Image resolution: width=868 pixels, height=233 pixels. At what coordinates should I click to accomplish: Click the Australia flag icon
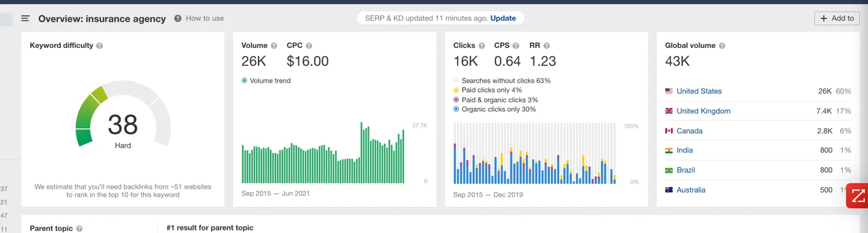click(669, 190)
